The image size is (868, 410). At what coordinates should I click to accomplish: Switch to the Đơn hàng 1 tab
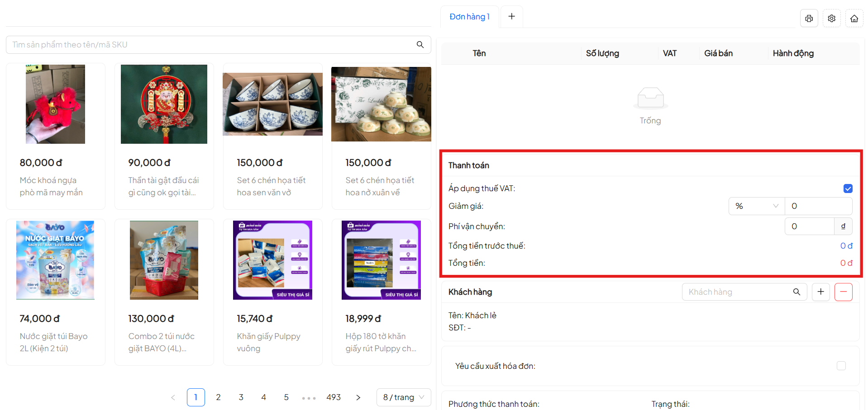pos(469,17)
